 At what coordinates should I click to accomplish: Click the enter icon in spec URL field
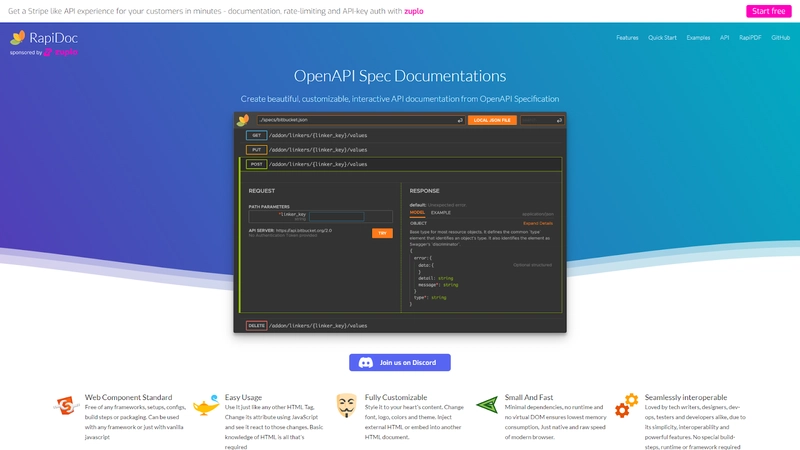pyautogui.click(x=460, y=120)
